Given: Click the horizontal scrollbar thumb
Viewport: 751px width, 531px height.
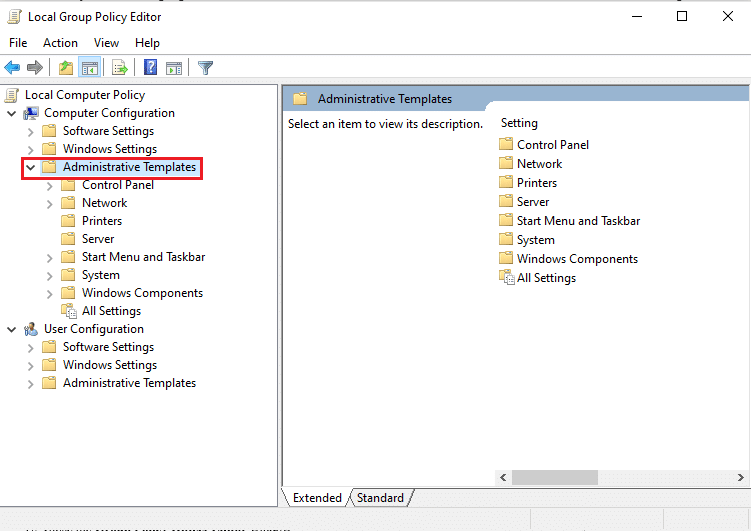Looking at the screenshot, I should pyautogui.click(x=554, y=477).
